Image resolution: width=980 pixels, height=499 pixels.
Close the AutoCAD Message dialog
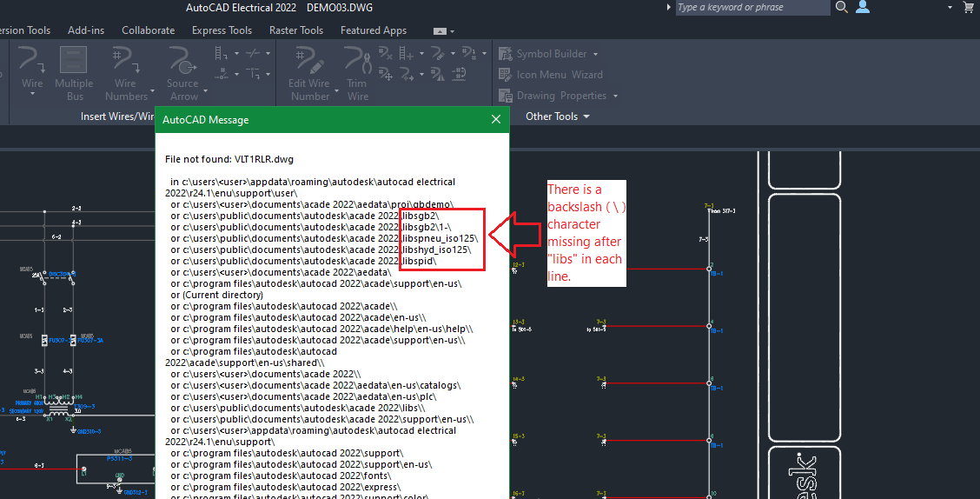(x=495, y=119)
